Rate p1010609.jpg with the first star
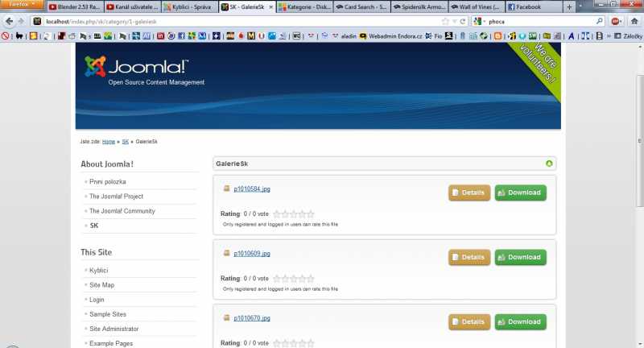Image resolution: width=644 pixels, height=348 pixels. [277, 279]
